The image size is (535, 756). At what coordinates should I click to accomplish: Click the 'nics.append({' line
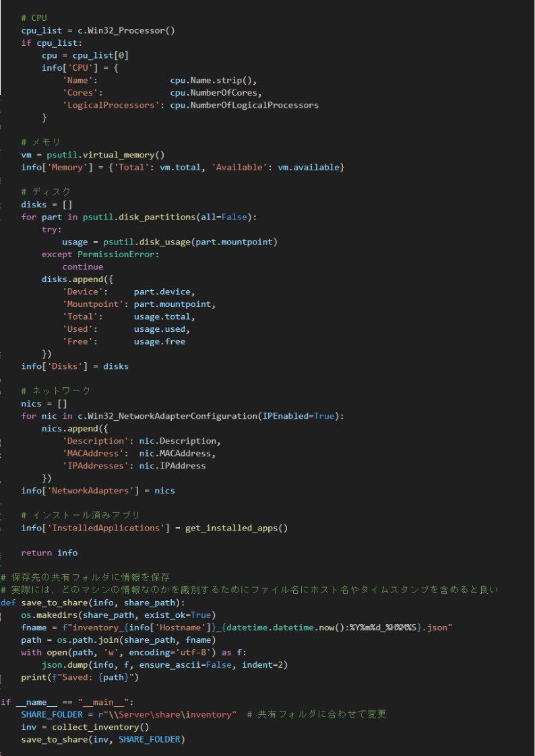[75, 428]
